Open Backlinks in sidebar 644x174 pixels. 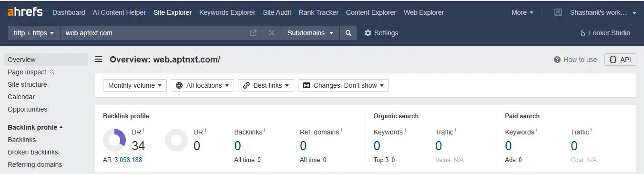tap(22, 140)
